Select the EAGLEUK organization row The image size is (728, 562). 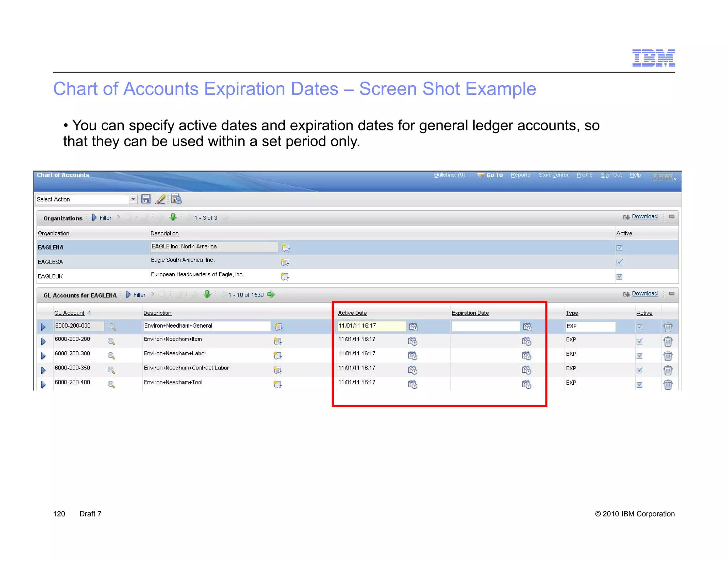[358, 276]
